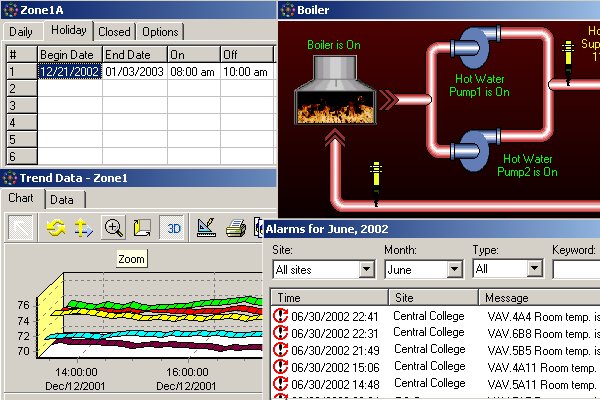Select the Holiday tab
The height and width of the screenshot is (400, 600).
coord(68,30)
